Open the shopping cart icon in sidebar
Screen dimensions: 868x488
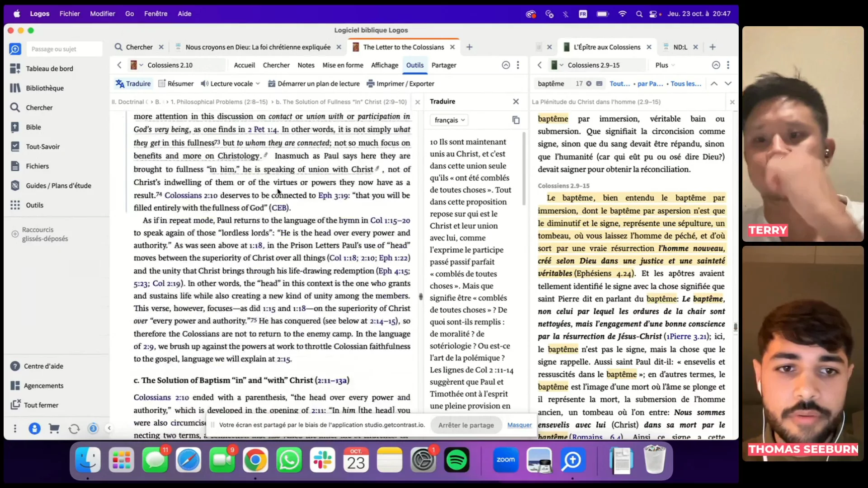point(54,428)
